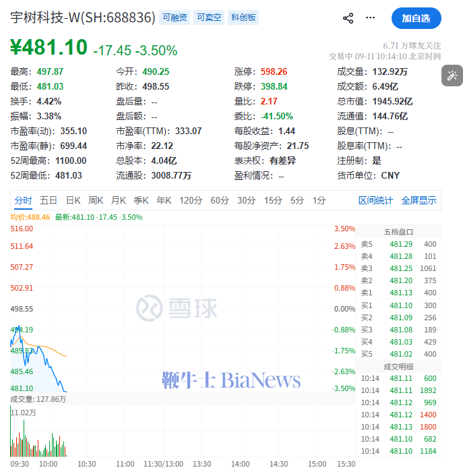Screen dimensions: 463x476
Task: Click the trade row with volume 969
Action: click(x=398, y=403)
